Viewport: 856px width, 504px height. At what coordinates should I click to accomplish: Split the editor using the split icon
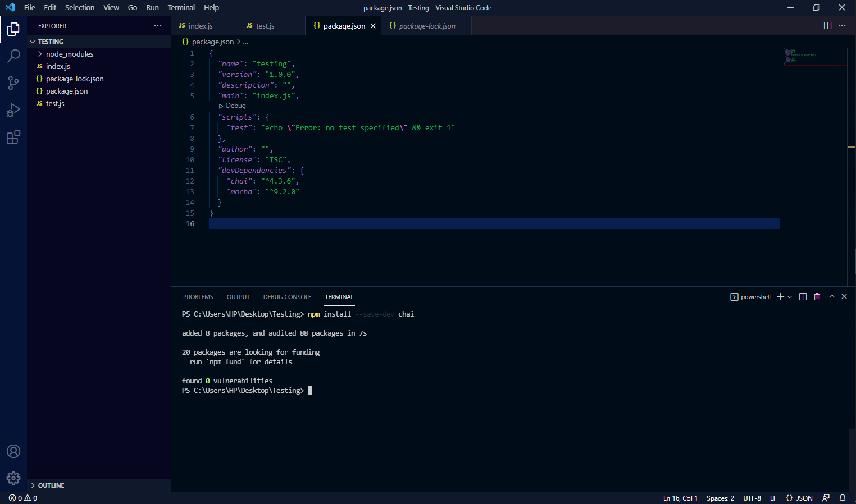(x=827, y=25)
